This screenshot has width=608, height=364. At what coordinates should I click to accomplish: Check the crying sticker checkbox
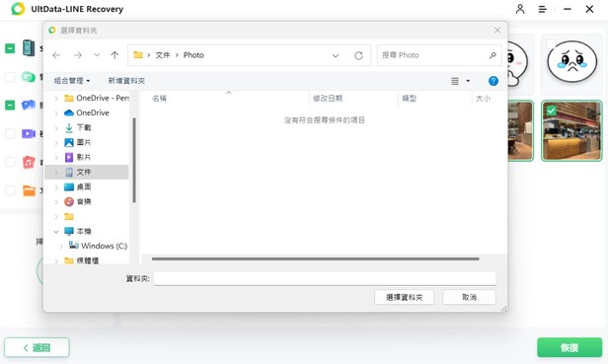(551, 43)
